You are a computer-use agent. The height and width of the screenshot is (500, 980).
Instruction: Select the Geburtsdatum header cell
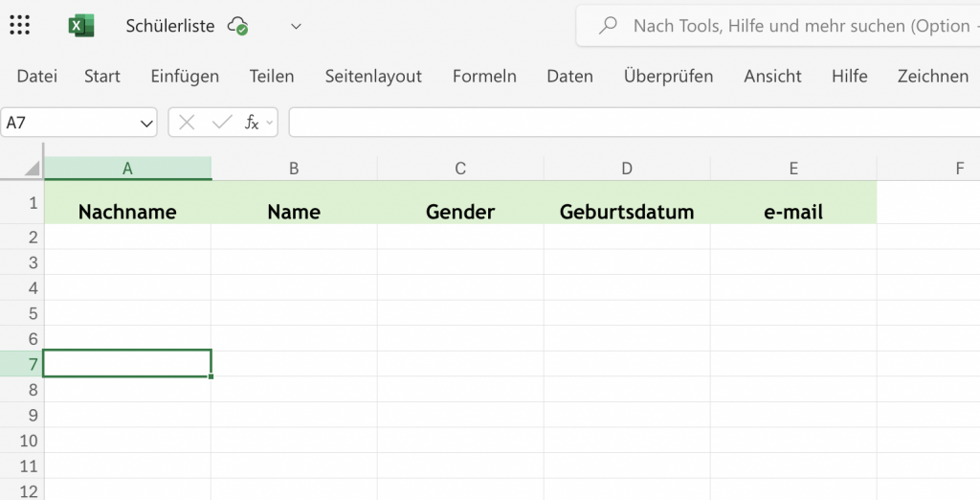coord(627,212)
